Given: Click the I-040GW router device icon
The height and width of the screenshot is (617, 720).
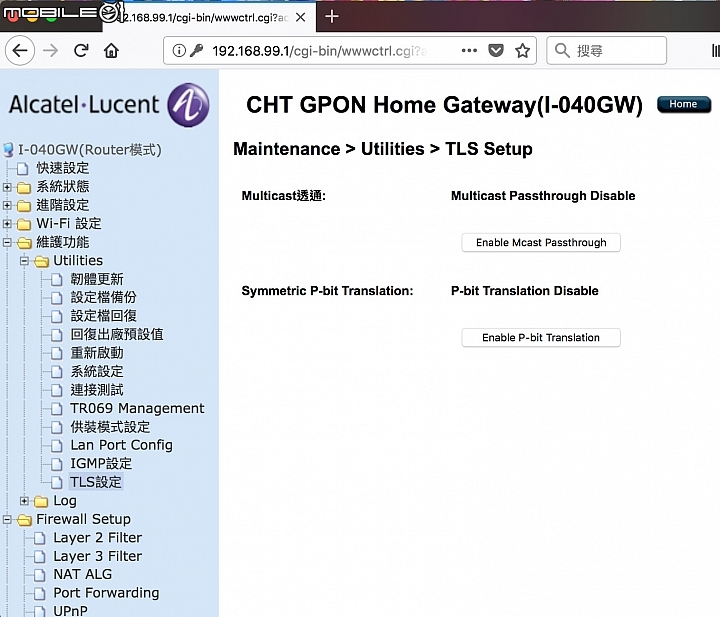Looking at the screenshot, I should click(8, 150).
